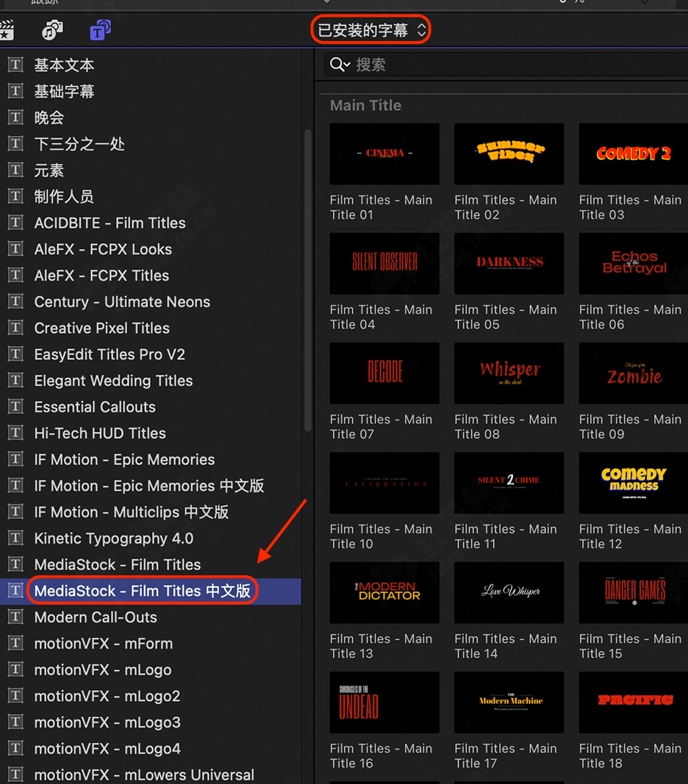Select EasyEdit Titles Pro V2 category
The height and width of the screenshot is (784, 688).
click(x=150, y=354)
